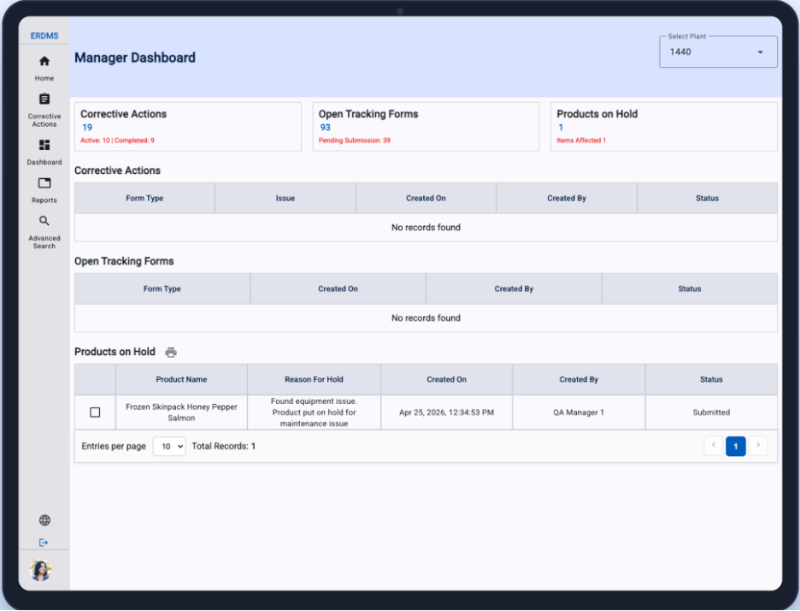Open Advanced Search magnifier icon

click(x=44, y=221)
